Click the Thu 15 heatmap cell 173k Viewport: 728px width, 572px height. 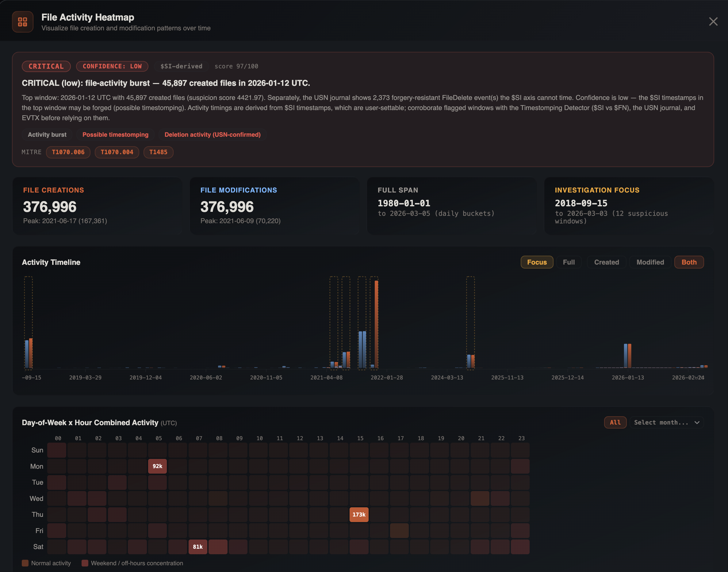pos(359,514)
